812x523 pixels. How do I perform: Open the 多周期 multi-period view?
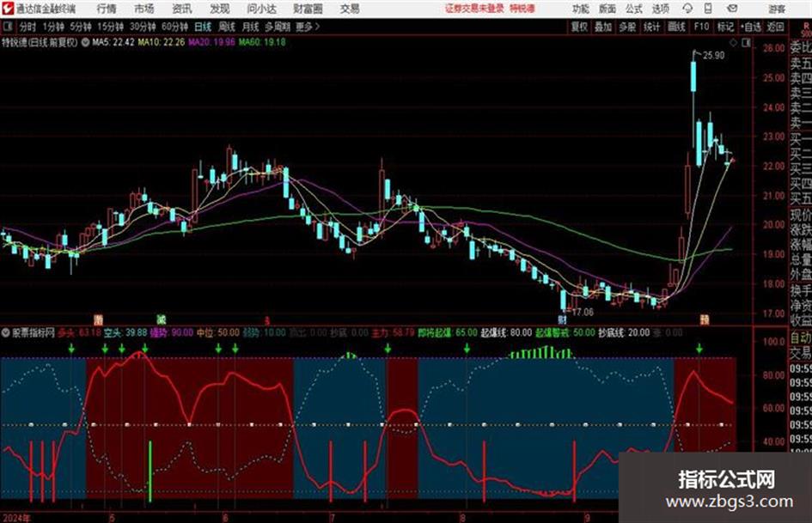coord(278,27)
